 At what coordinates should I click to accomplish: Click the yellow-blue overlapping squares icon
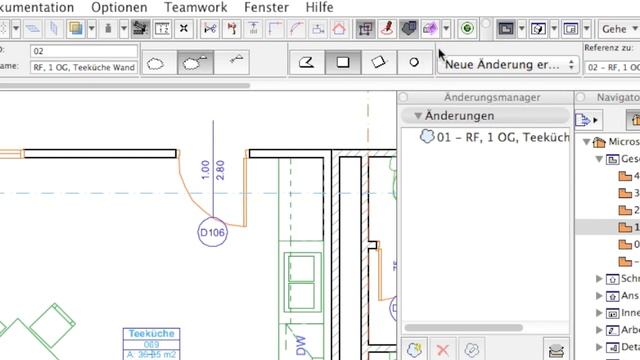click(76, 29)
